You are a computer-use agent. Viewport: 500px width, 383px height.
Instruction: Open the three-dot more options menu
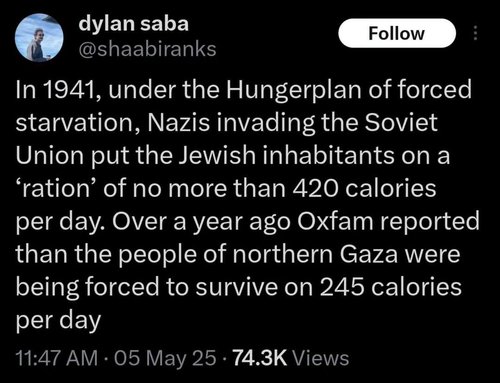point(475,33)
